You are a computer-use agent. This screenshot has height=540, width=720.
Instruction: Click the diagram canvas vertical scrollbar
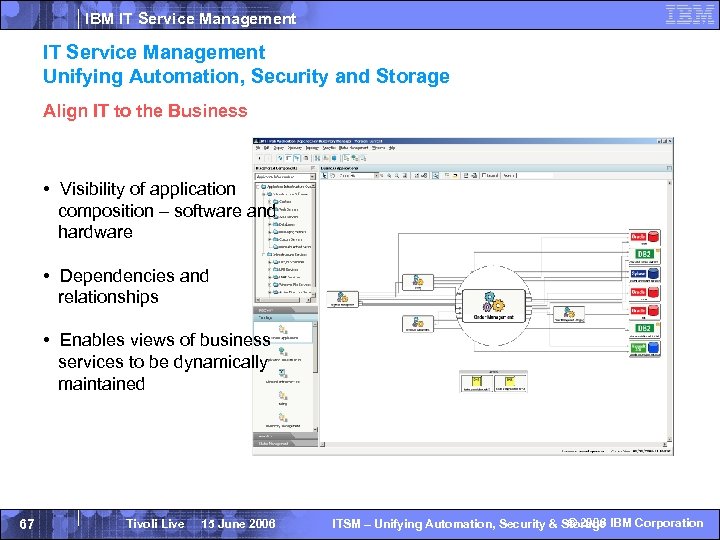tap(669, 311)
